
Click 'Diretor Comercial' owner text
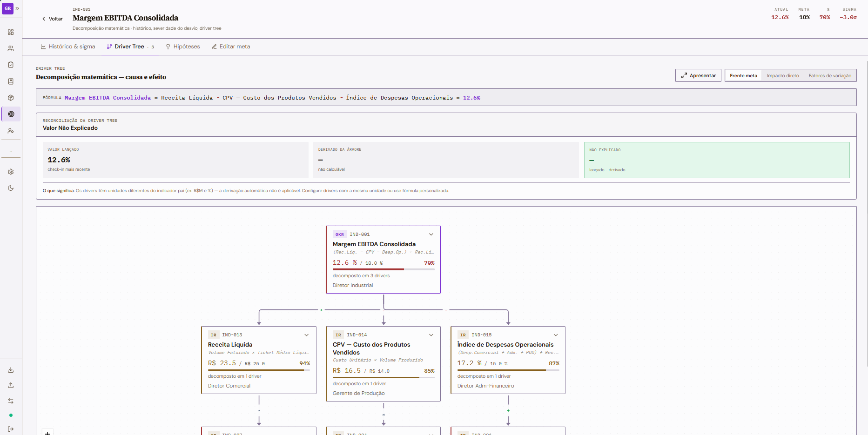pyautogui.click(x=229, y=386)
